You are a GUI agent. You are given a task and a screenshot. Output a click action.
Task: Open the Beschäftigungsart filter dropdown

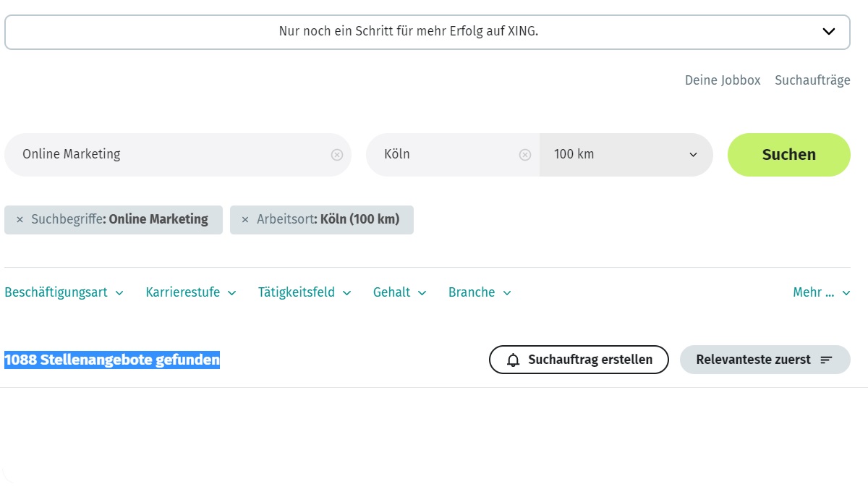tap(64, 292)
